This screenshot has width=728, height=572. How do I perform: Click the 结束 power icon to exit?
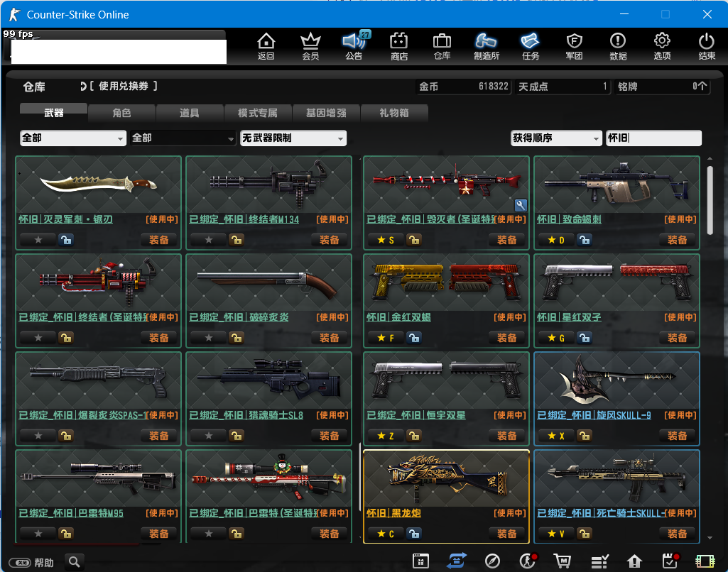click(707, 46)
